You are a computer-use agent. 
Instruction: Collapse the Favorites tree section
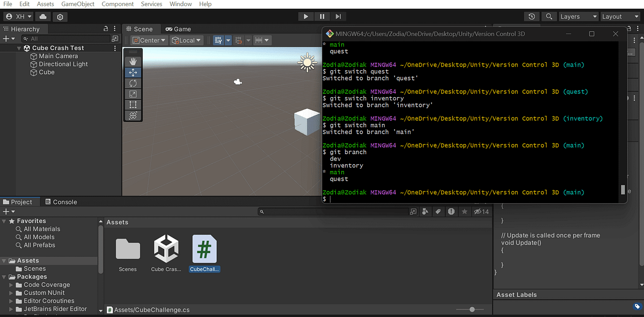[x=5, y=221]
